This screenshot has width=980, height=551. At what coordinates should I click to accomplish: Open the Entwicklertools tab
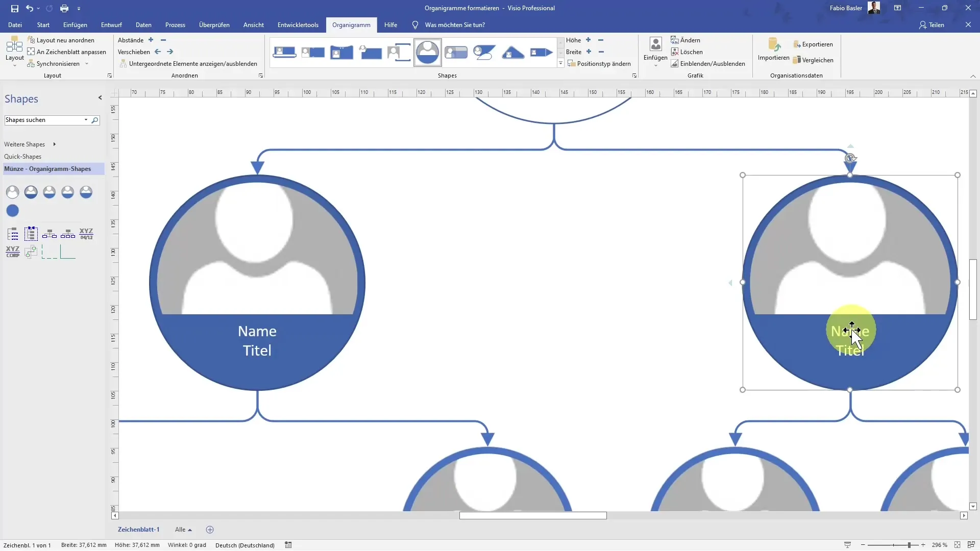[x=298, y=25]
